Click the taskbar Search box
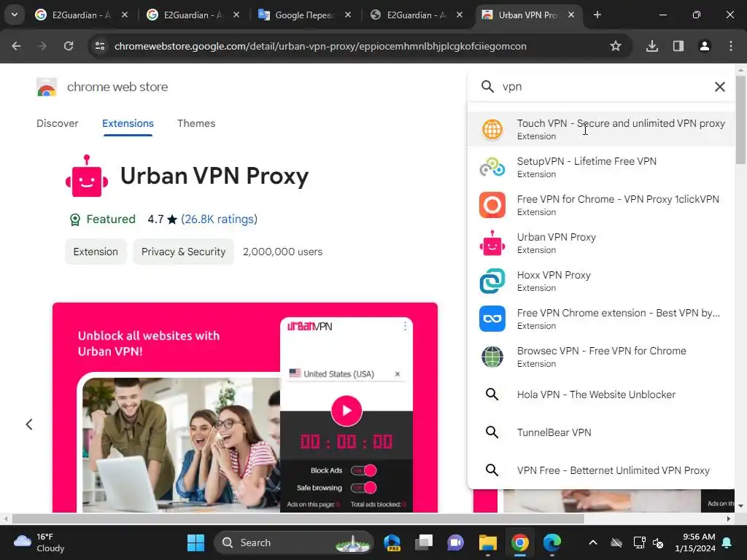 (294, 542)
